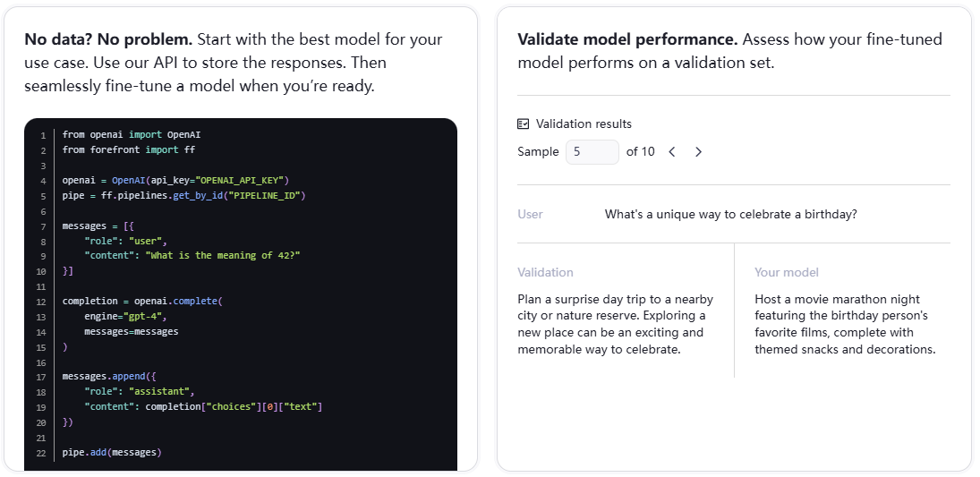Select the "Your model" column heading

[786, 272]
